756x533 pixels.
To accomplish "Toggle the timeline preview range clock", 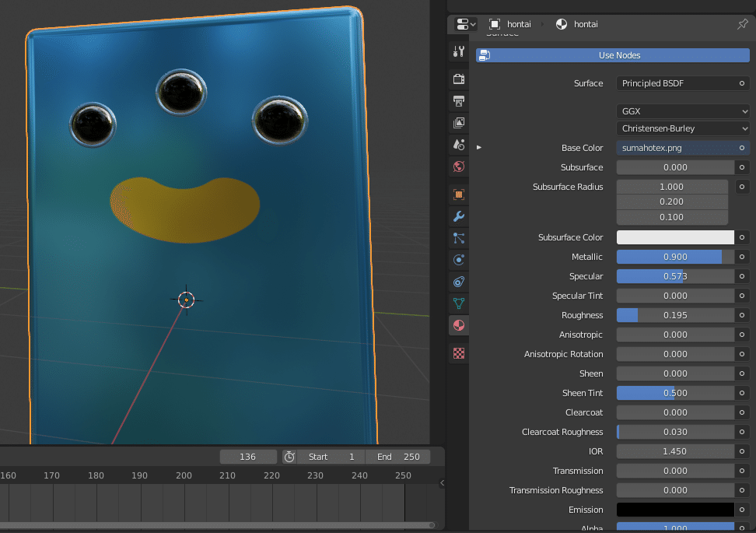I will 289,457.
